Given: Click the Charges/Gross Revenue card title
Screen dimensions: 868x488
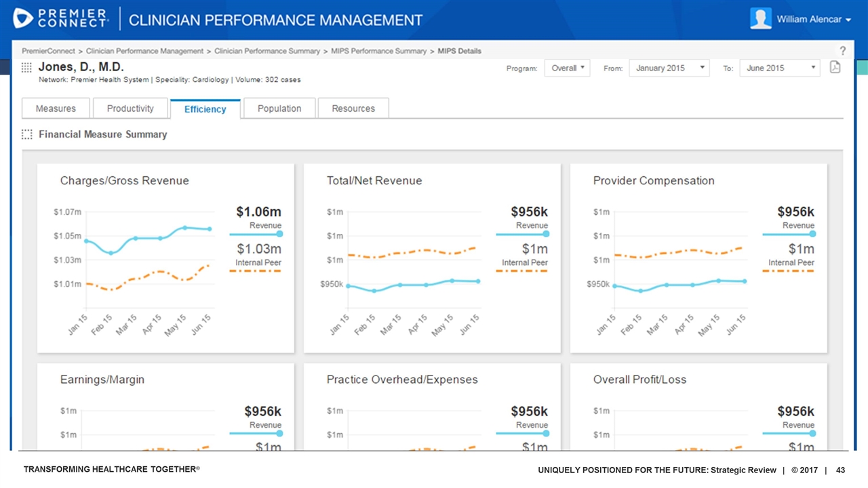Looking at the screenshot, I should (x=125, y=180).
